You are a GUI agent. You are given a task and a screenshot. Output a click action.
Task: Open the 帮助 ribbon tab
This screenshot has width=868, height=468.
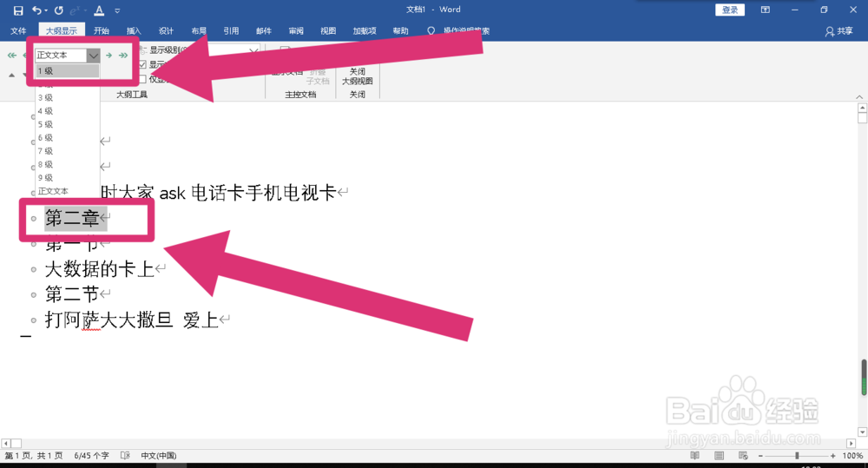(x=400, y=31)
